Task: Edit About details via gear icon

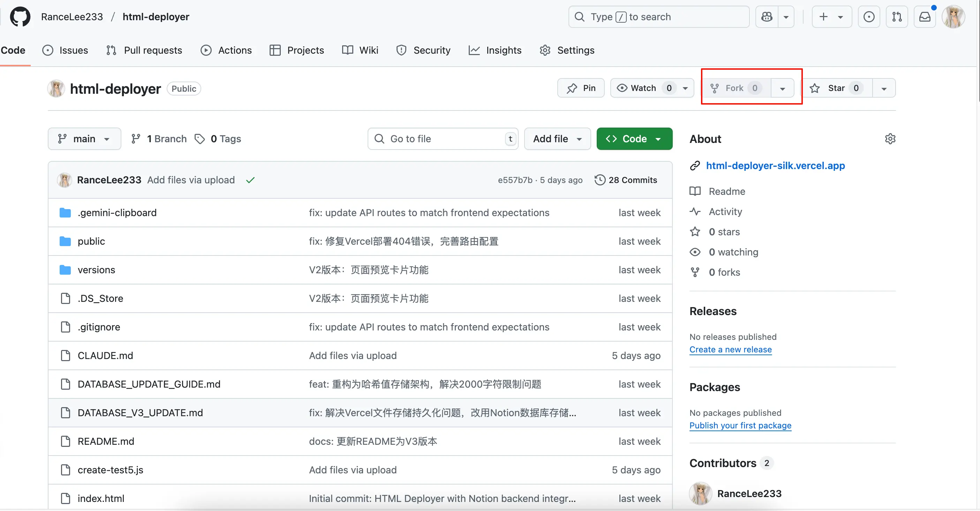Action: tap(890, 139)
